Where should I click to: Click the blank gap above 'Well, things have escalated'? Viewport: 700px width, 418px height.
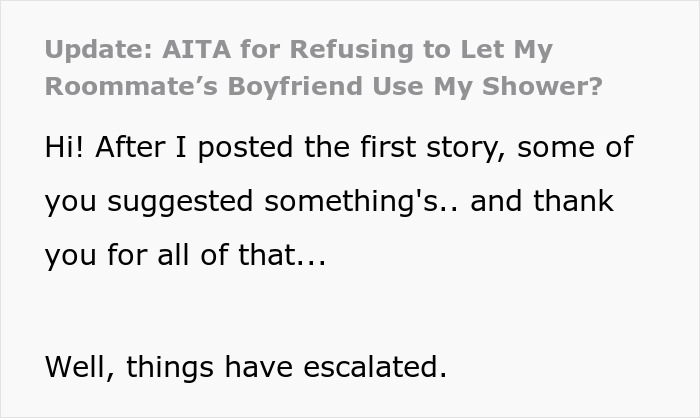click(x=350, y=313)
